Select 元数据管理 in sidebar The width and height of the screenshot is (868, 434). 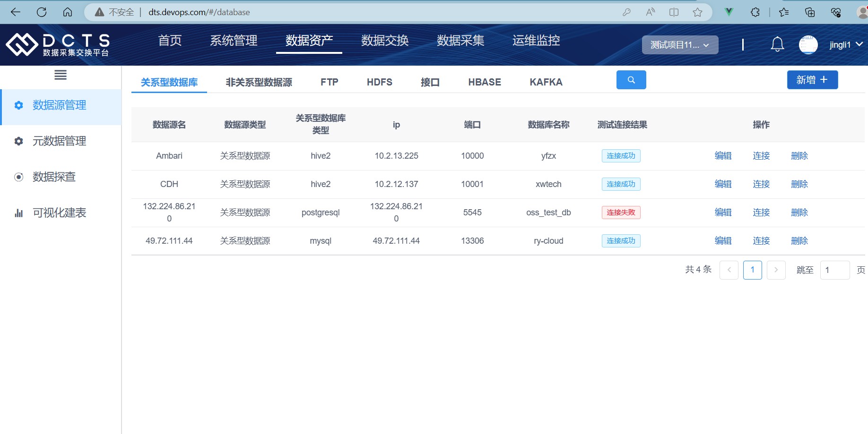click(x=60, y=141)
